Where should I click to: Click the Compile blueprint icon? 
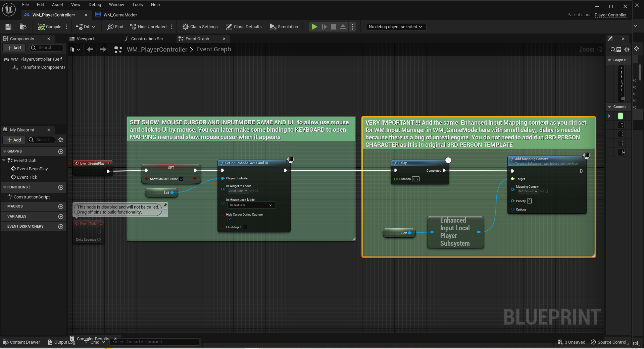tap(41, 27)
